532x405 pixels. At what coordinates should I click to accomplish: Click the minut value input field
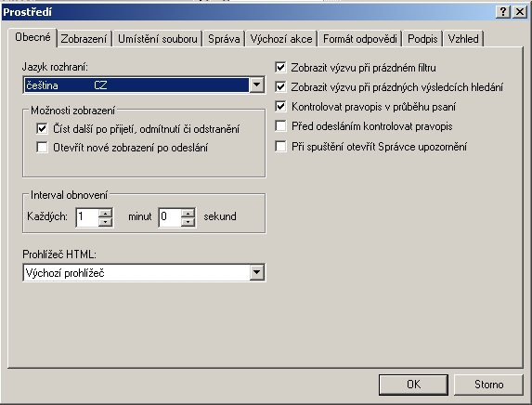click(x=87, y=217)
